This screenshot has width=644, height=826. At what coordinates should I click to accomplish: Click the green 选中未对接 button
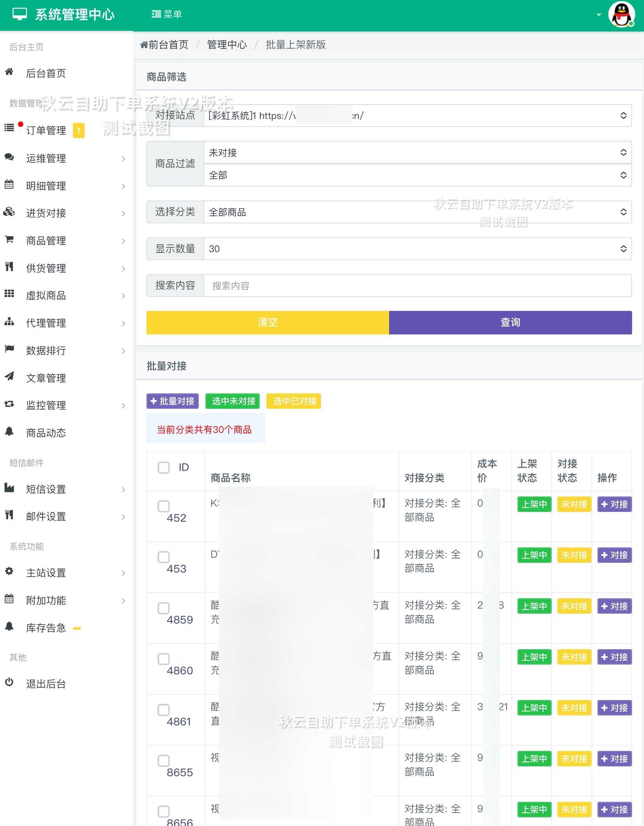[x=232, y=401]
